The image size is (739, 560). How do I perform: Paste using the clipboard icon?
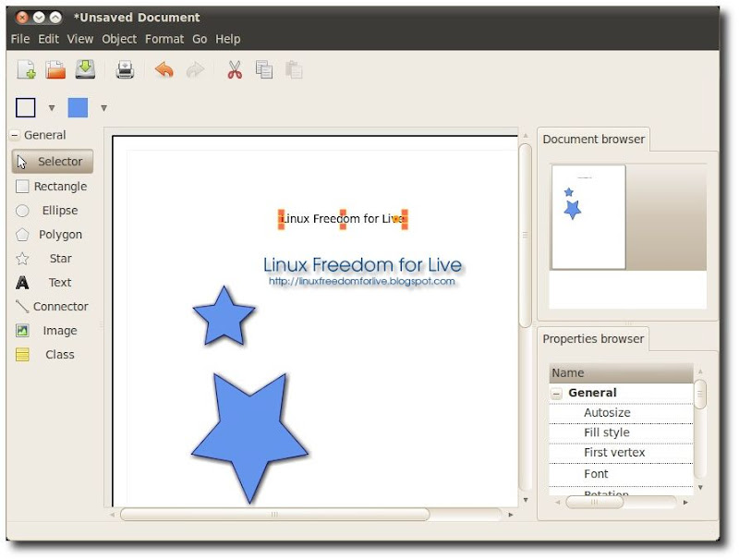[x=294, y=69]
